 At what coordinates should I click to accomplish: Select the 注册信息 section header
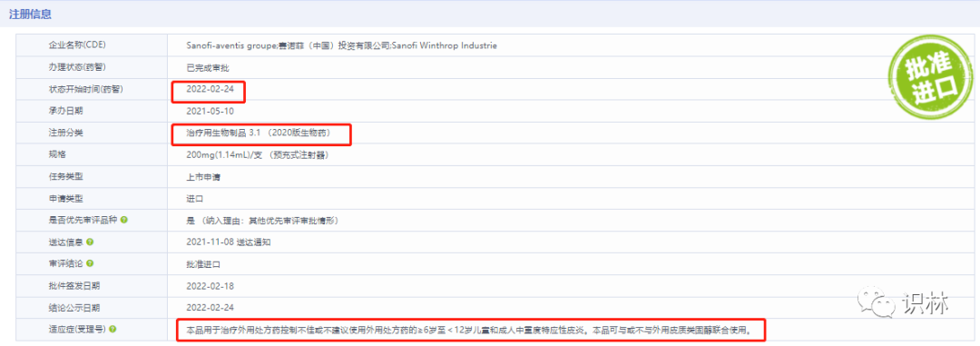click(30, 14)
